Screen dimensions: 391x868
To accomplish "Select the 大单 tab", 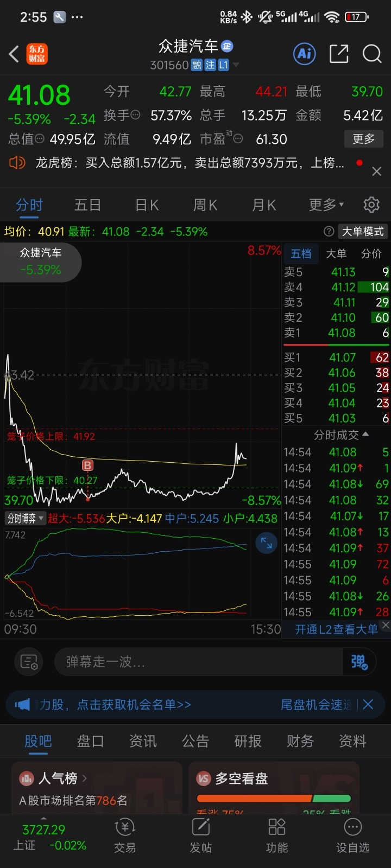I will (x=336, y=253).
